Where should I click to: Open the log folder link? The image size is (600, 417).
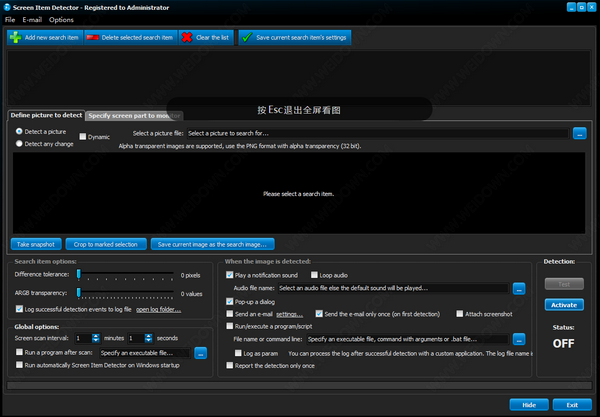(158, 309)
